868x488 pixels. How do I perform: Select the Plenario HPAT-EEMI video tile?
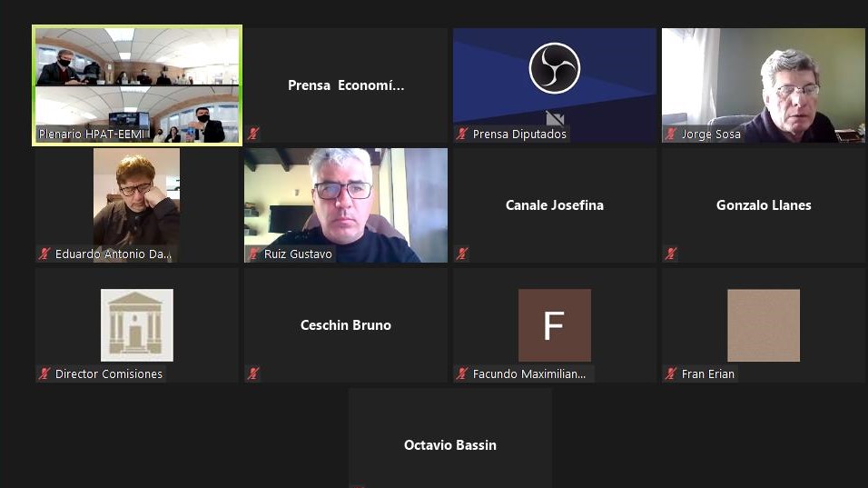(x=137, y=85)
